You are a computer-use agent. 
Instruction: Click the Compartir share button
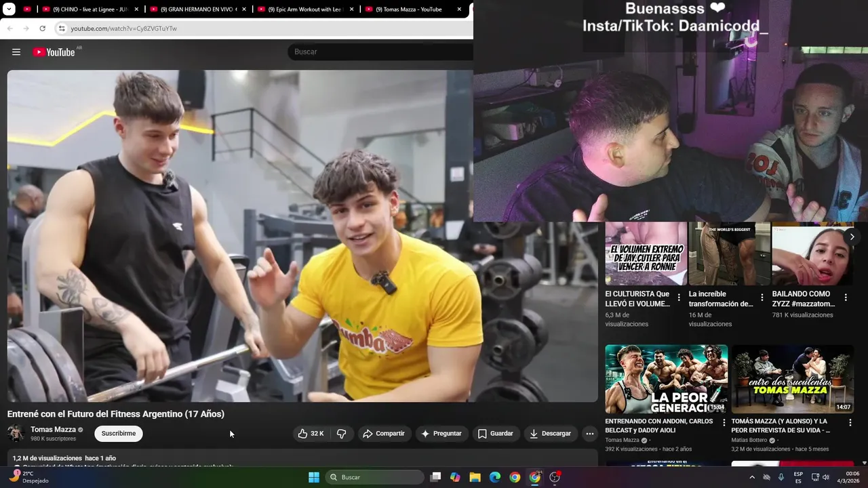click(384, 434)
